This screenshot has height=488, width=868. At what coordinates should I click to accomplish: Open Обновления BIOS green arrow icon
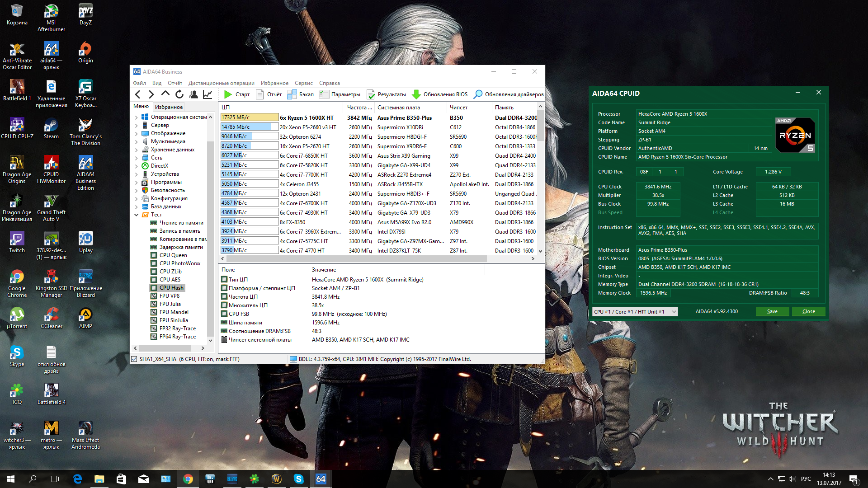click(x=416, y=94)
